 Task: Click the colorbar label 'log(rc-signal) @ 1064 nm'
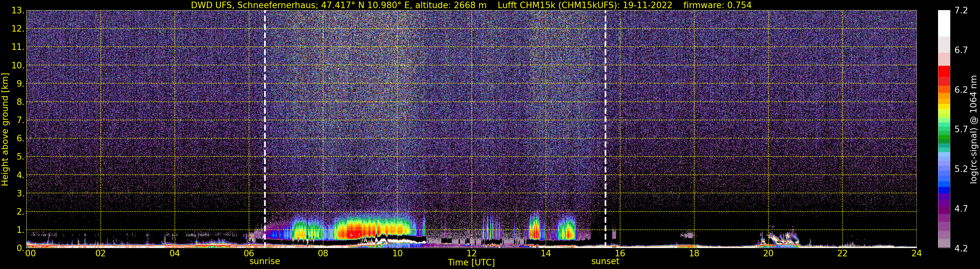click(973, 130)
